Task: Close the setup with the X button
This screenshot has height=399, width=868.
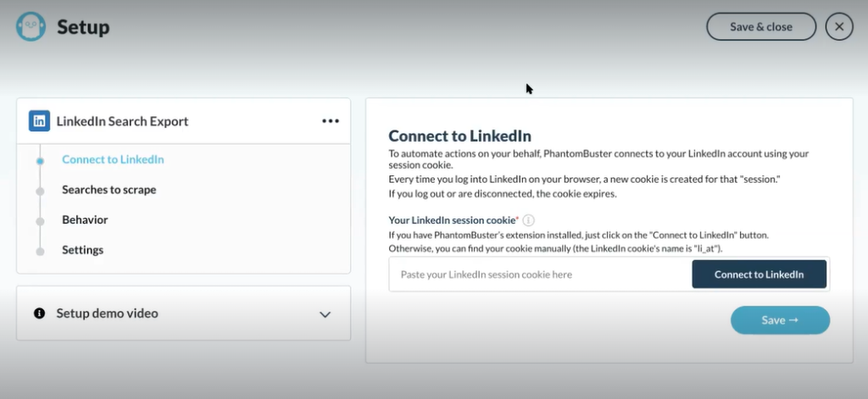Action: (839, 26)
